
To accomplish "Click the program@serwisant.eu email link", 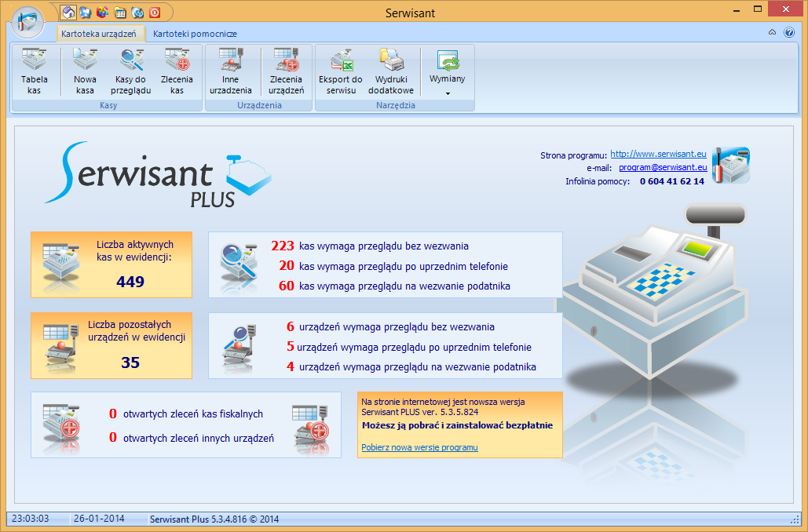I will (663, 167).
